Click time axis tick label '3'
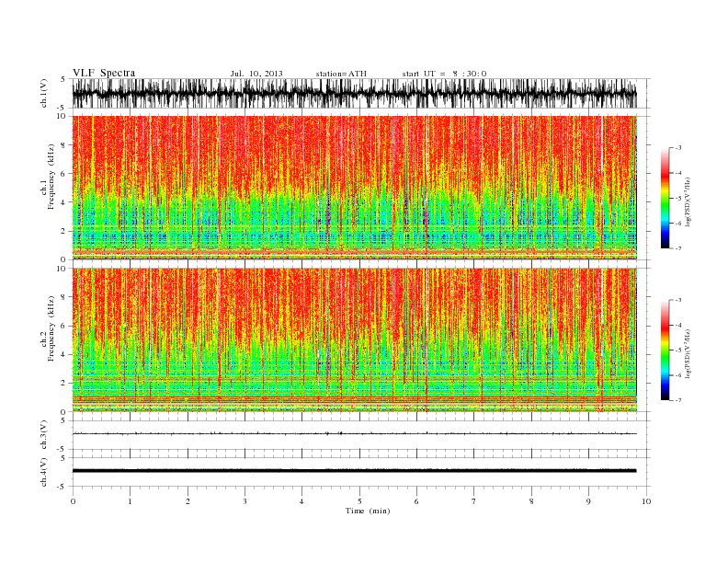Viewport: 728px width, 563px height. (x=245, y=501)
